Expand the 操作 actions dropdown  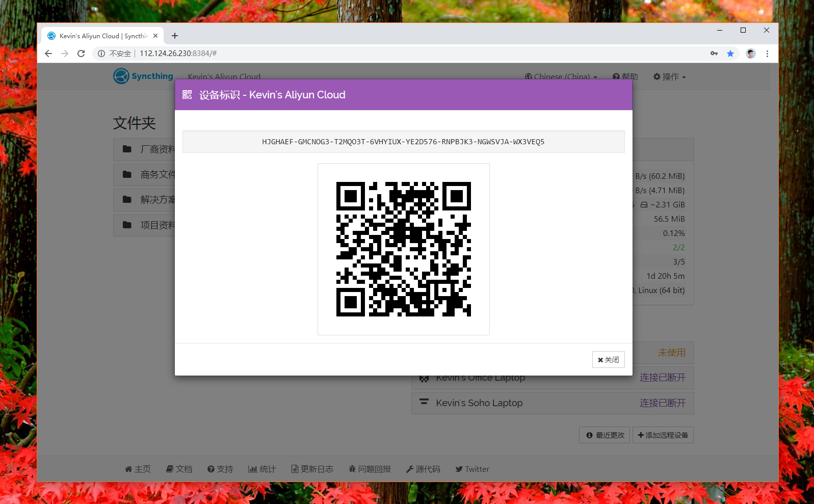click(x=670, y=77)
